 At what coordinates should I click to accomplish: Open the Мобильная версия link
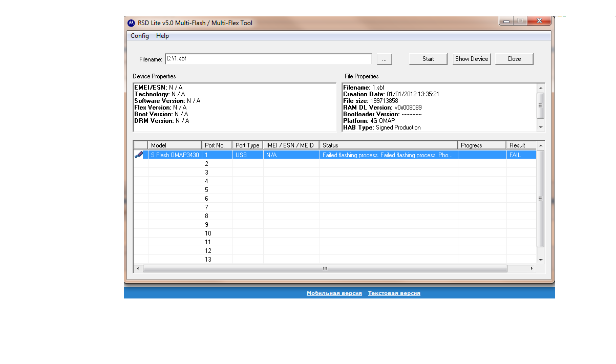pyautogui.click(x=334, y=293)
